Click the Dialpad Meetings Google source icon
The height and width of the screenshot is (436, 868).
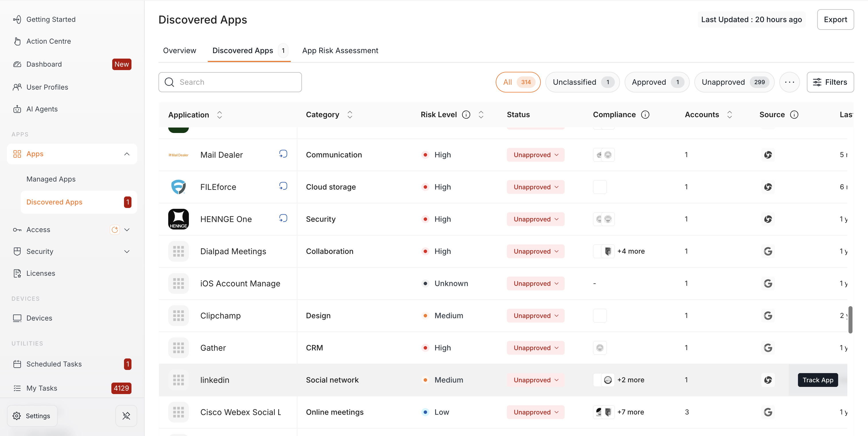768,251
